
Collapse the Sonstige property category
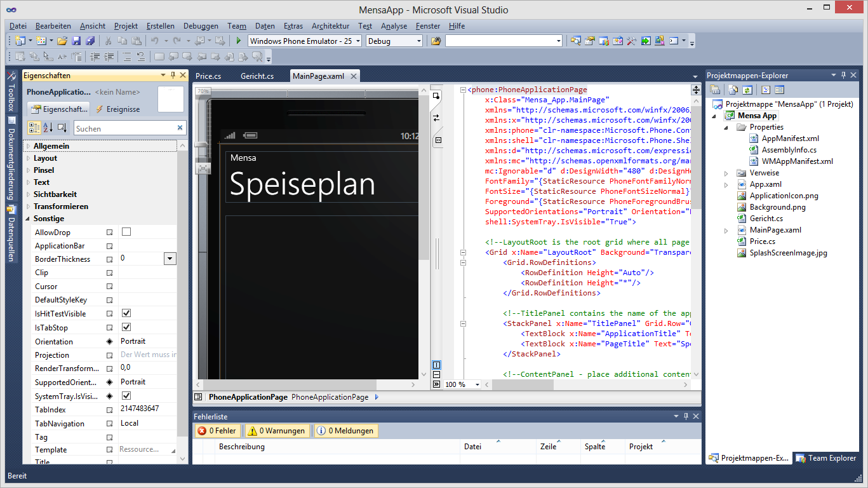28,219
